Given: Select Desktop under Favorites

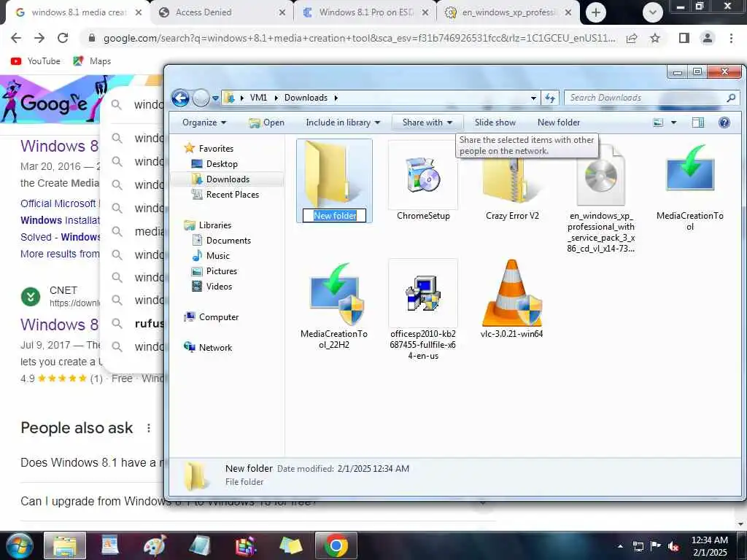Looking at the screenshot, I should (214, 164).
